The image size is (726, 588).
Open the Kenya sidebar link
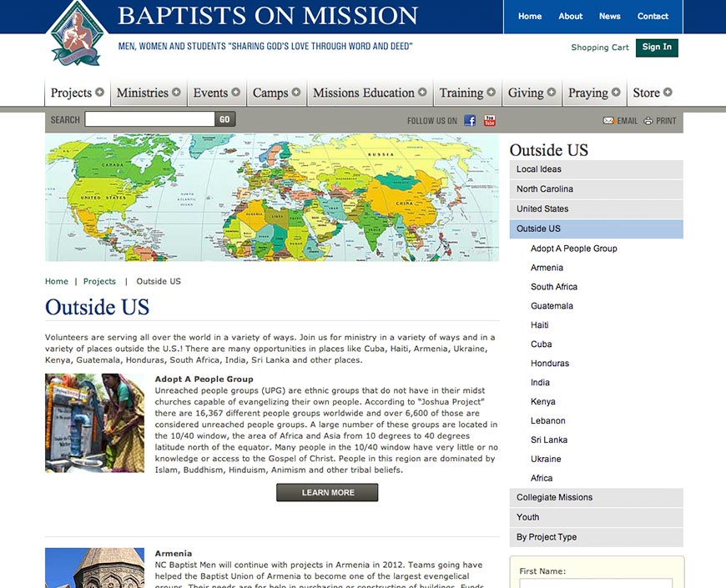542,401
